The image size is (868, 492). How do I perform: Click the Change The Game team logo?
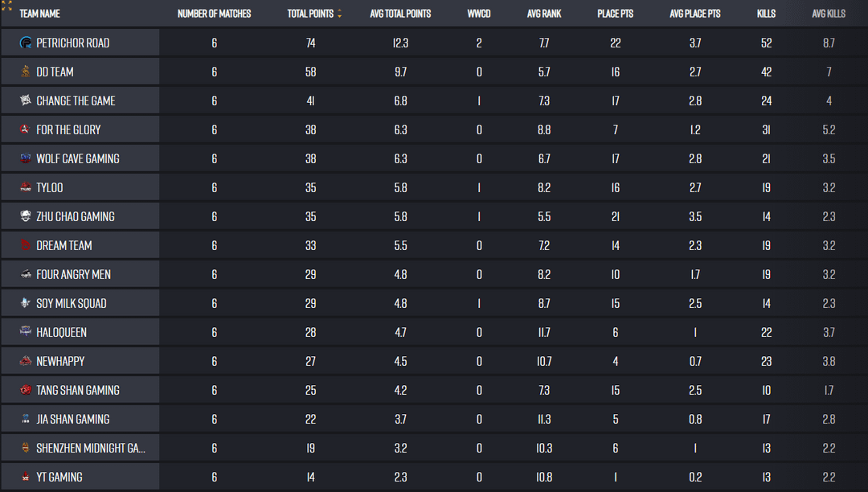click(x=27, y=100)
